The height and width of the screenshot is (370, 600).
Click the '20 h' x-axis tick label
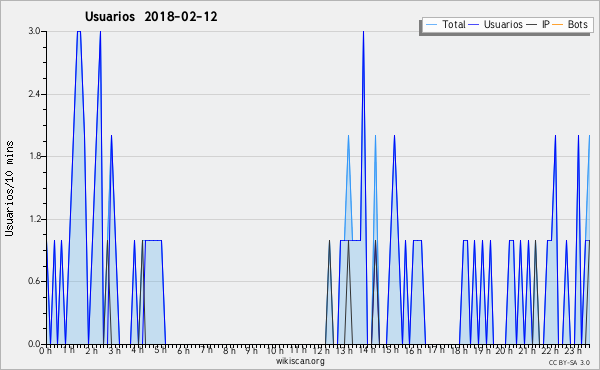tap(504, 351)
